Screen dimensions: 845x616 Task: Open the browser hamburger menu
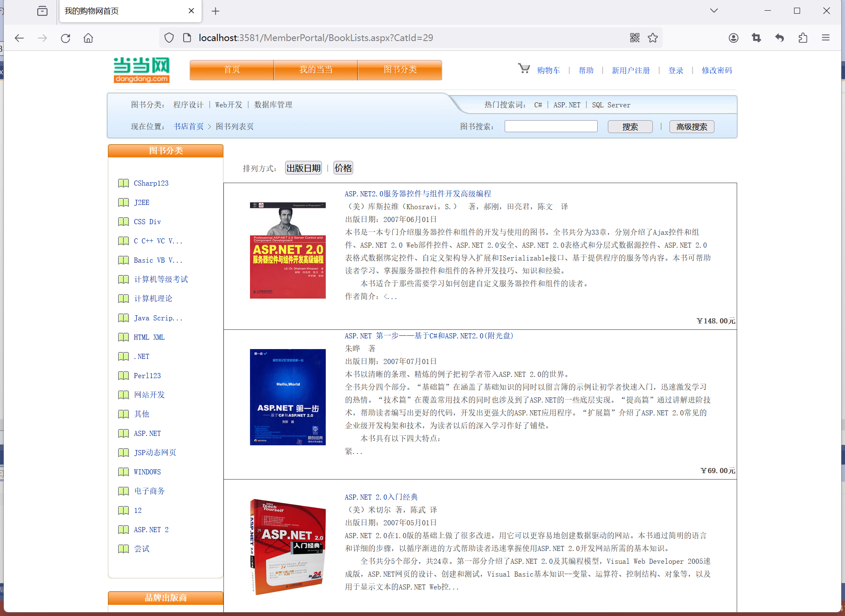tap(826, 38)
